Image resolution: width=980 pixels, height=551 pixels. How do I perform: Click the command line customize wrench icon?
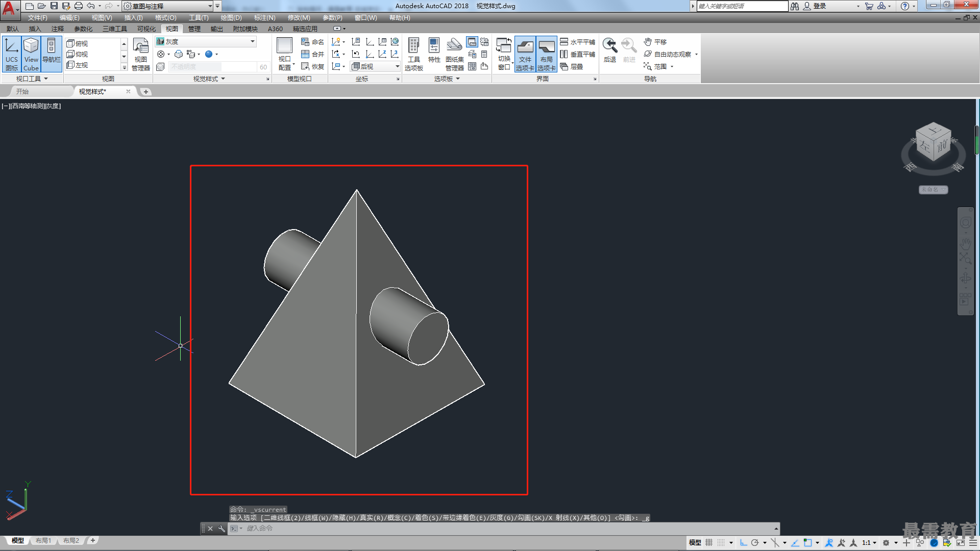pos(222,529)
